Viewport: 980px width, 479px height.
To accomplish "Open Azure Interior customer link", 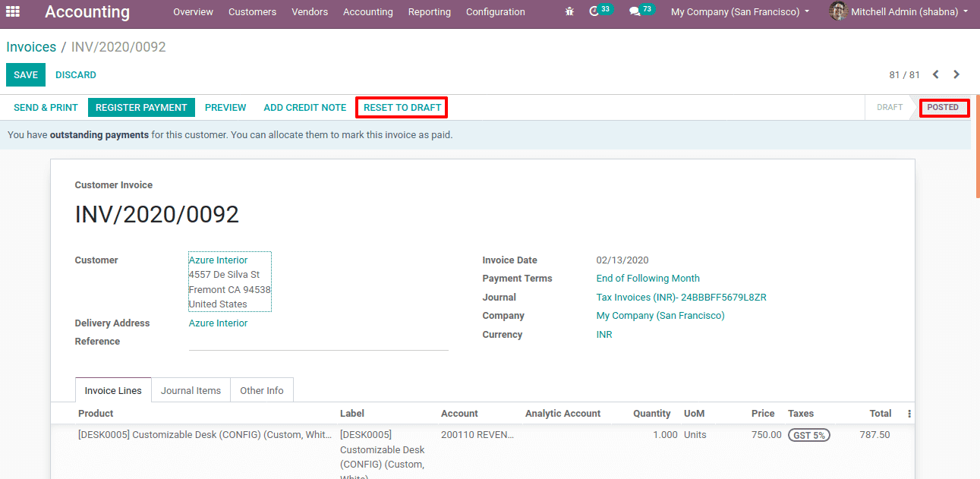I will (x=218, y=260).
